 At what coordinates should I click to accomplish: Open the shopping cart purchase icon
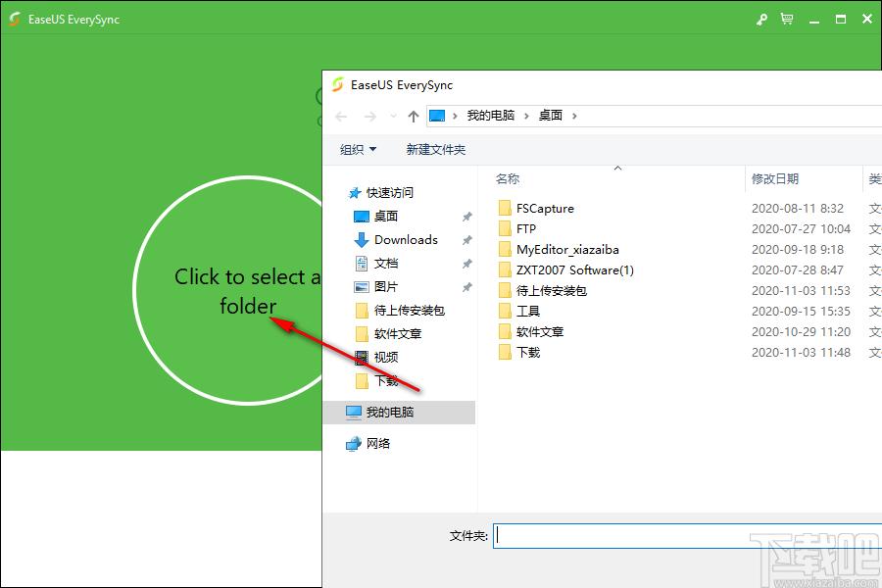point(787,20)
